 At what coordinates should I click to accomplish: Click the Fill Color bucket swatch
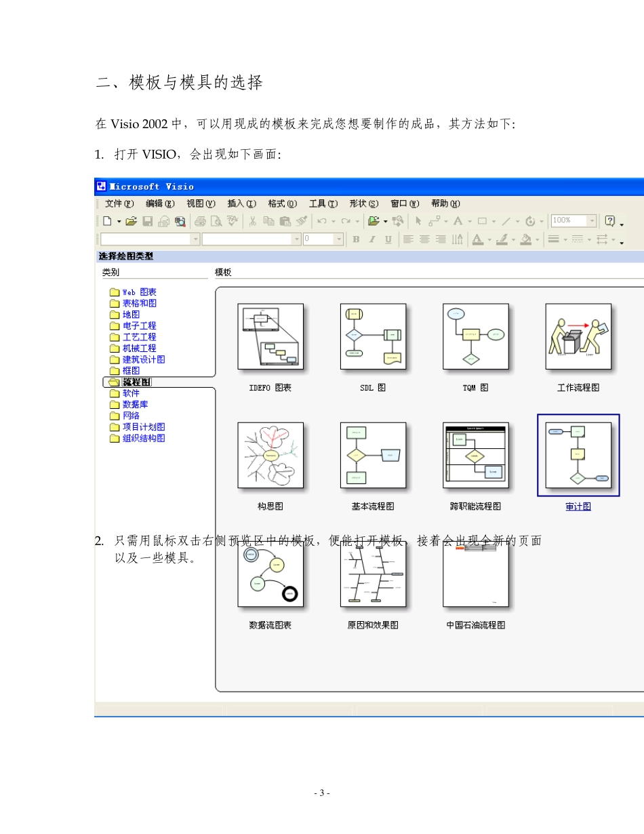click(525, 239)
